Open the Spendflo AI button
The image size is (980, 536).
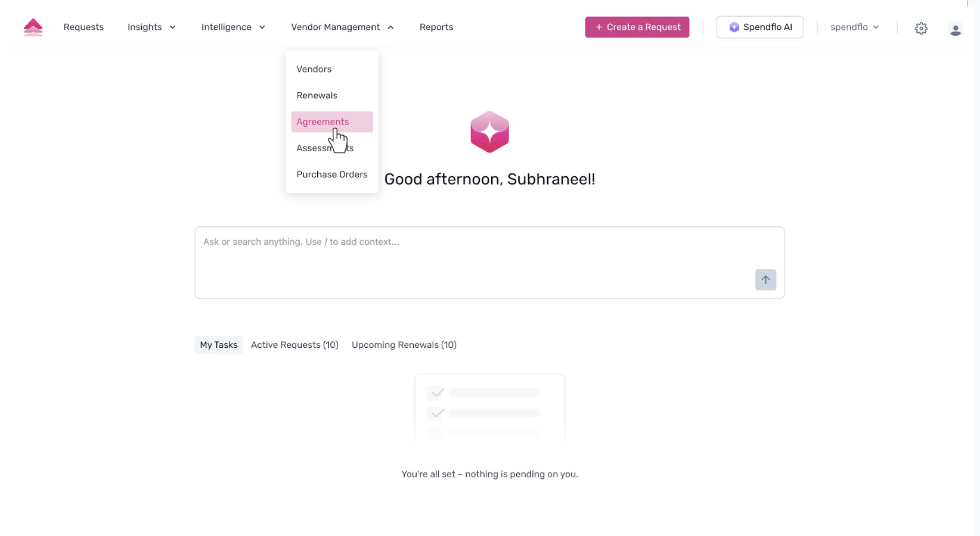(x=759, y=27)
